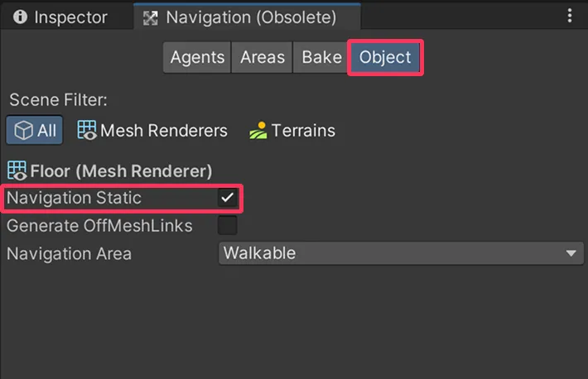The width and height of the screenshot is (588, 379).
Task: Click the Navigation window icon
Action: 151,17
